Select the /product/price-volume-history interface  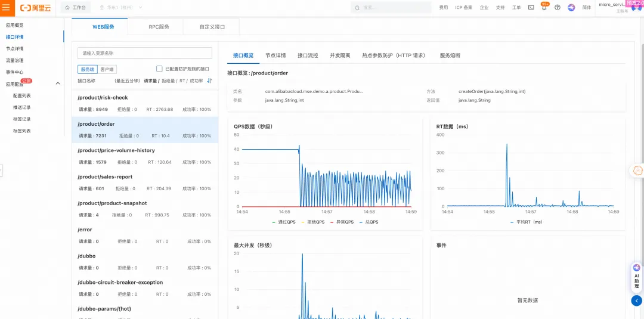[x=144, y=156]
